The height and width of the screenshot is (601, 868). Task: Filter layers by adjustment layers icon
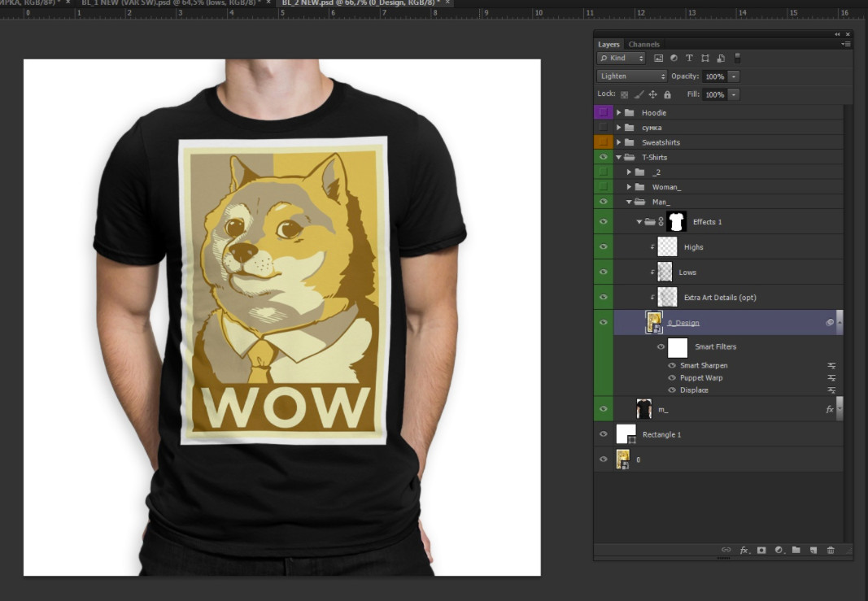pyautogui.click(x=674, y=58)
